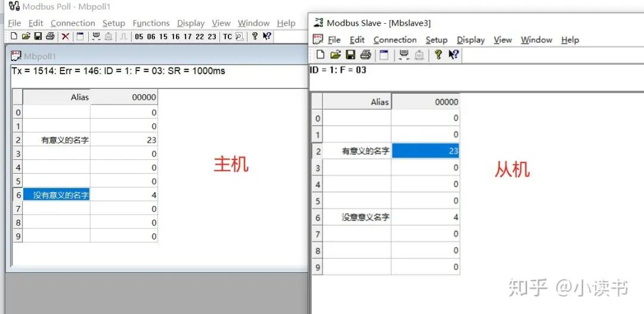The height and width of the screenshot is (314, 644).
Task: Open the Connection menu in Modbus Slave
Action: click(x=395, y=40)
